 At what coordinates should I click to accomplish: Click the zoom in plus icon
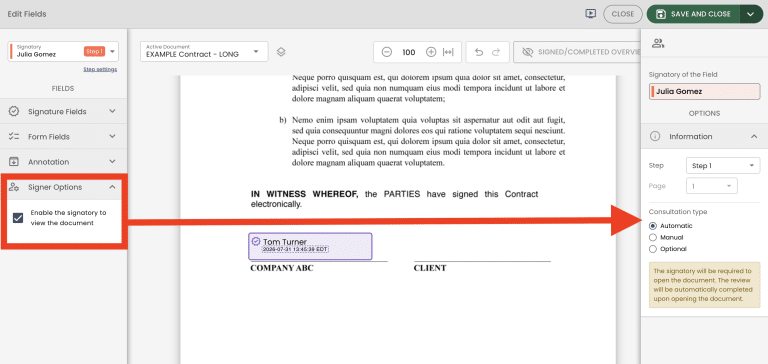[x=431, y=52]
